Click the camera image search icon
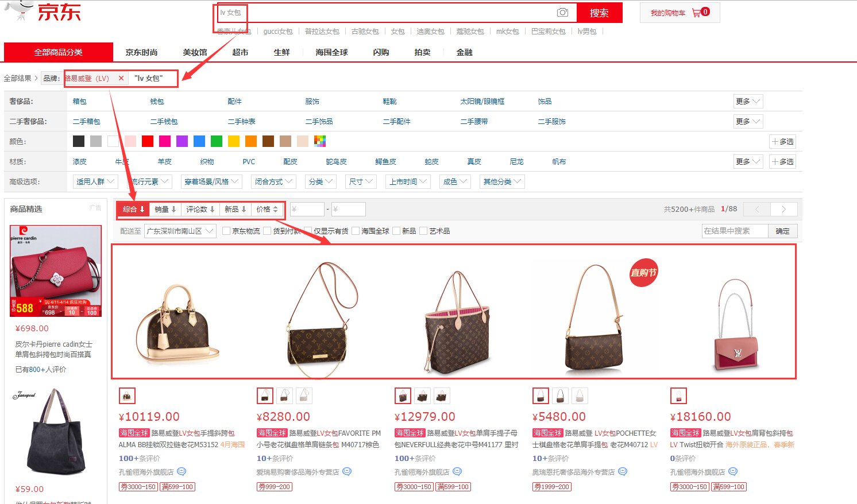The width and height of the screenshot is (857, 504). [562, 13]
